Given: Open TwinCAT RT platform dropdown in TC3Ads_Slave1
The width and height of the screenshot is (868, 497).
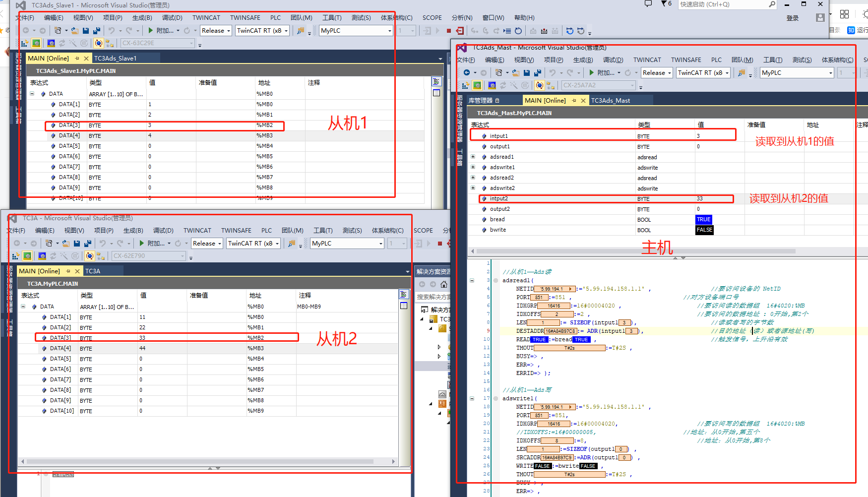Looking at the screenshot, I should (262, 31).
